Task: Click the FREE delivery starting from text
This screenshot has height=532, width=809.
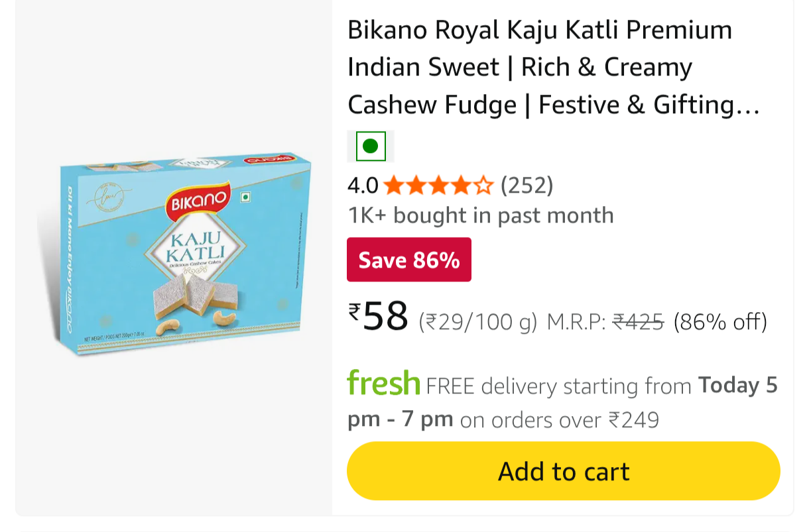Action: [558, 386]
